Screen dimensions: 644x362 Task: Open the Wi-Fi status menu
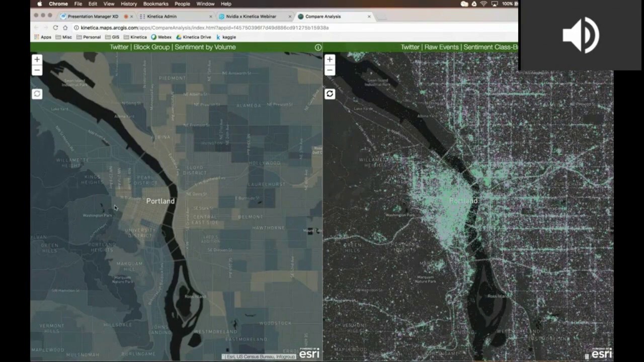484,4
